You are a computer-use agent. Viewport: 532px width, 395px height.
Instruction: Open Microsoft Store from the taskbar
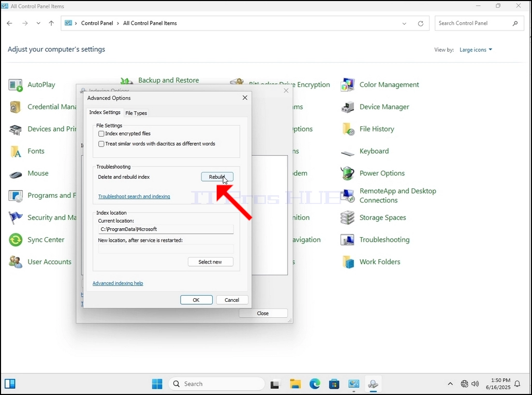(x=334, y=384)
